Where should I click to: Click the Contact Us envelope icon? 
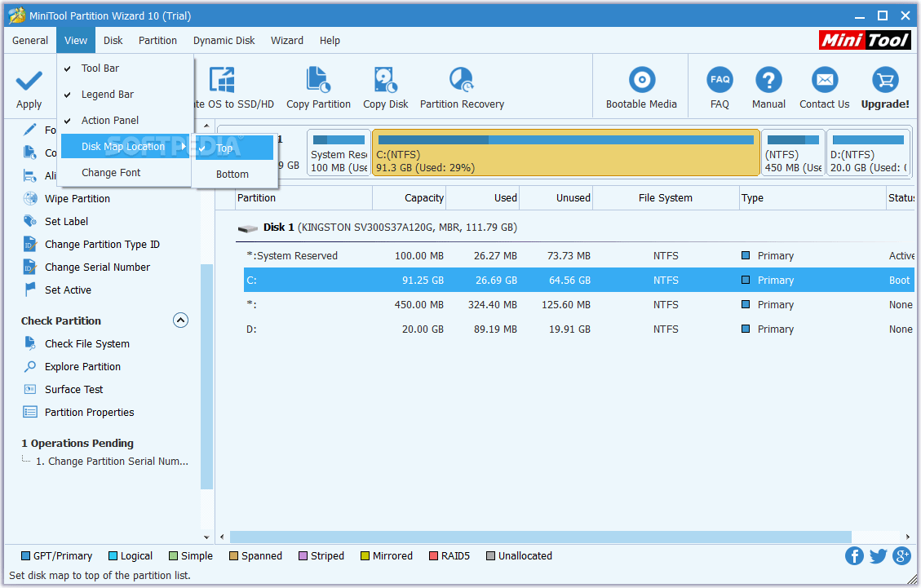825,80
